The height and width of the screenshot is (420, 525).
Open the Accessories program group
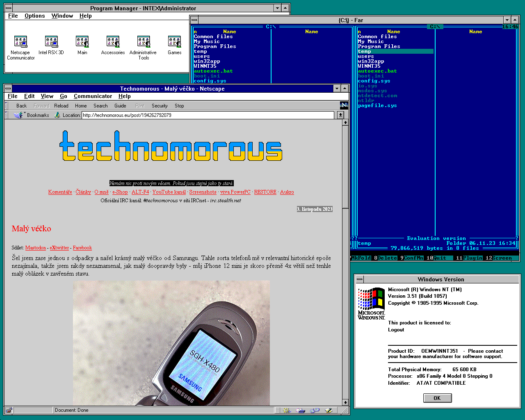click(x=113, y=42)
